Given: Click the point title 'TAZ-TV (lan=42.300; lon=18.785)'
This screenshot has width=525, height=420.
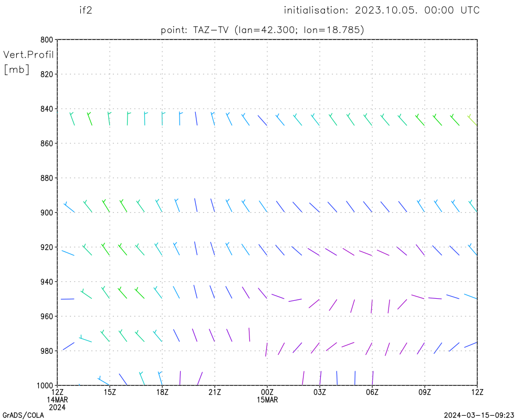Looking at the screenshot, I should [279, 30].
